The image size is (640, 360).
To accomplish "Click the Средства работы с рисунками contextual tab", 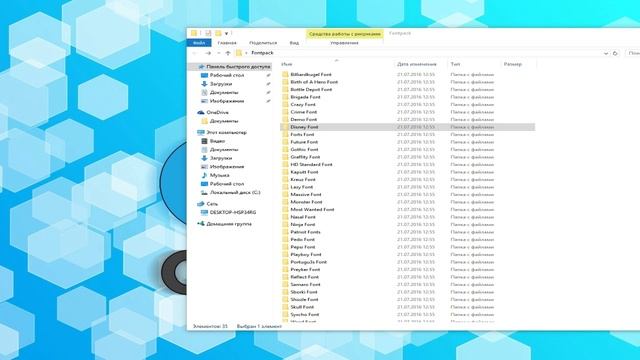I will click(x=345, y=34).
